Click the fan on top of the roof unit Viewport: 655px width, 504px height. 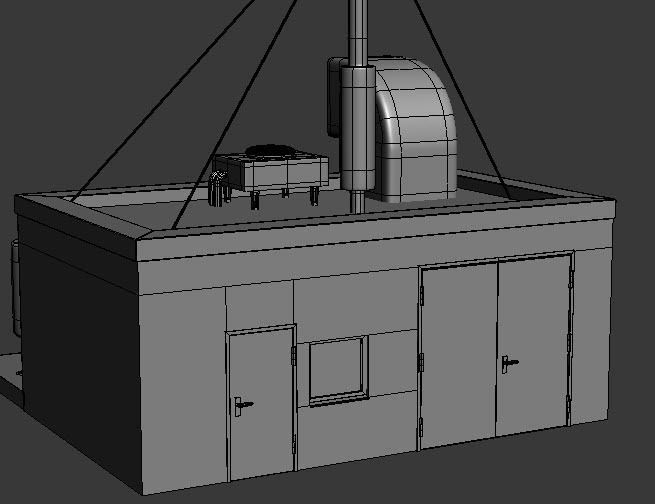click(270, 151)
